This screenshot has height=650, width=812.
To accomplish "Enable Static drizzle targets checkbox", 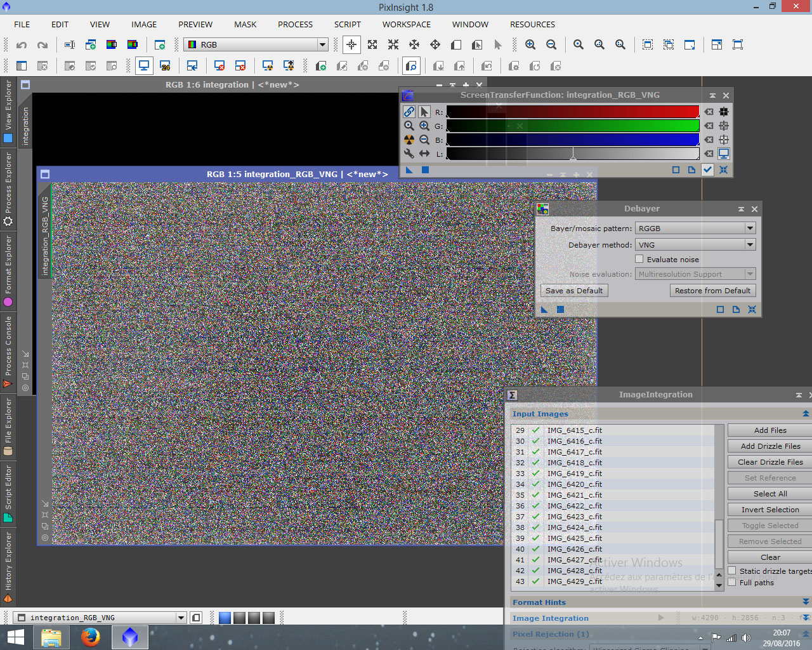I will point(732,571).
